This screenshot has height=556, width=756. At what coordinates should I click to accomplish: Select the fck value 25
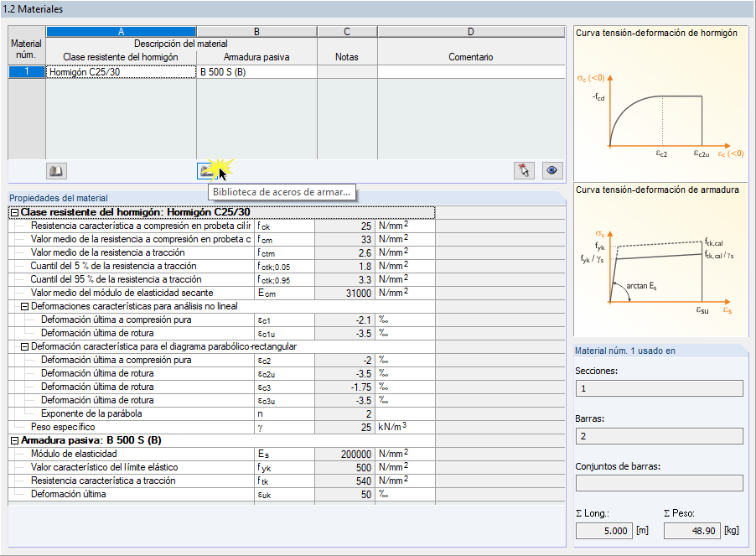344,226
